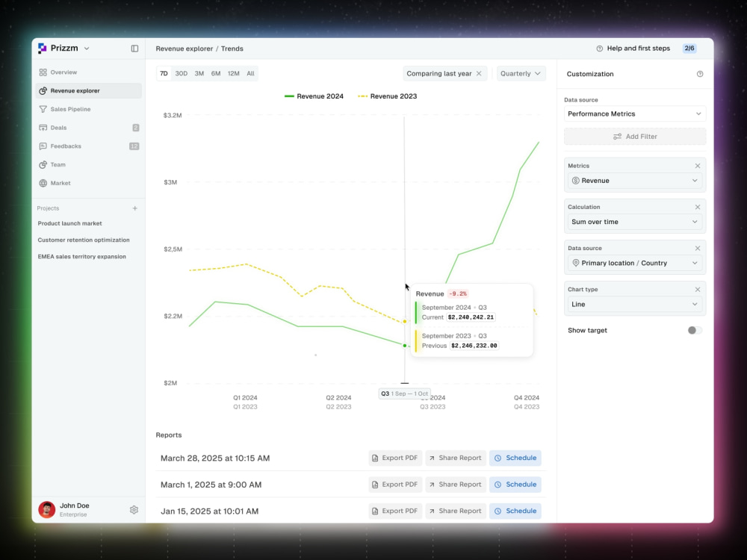Collapse sidebar using the panel icon
Viewport: 747px width, 560px height.
point(134,49)
